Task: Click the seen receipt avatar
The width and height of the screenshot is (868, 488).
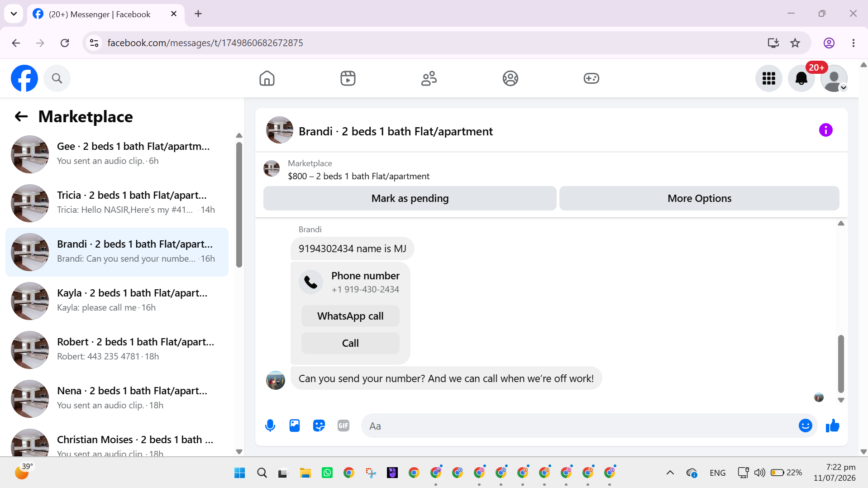Action: point(819,397)
